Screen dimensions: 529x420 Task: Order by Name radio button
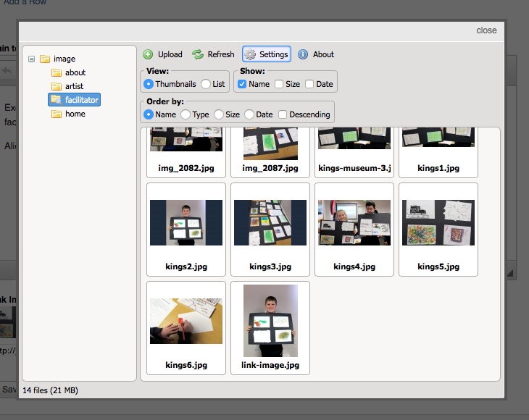148,114
